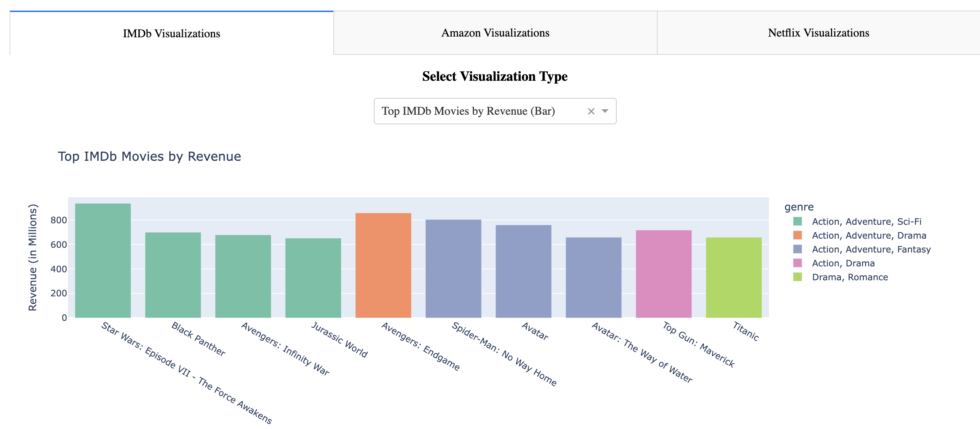Click the Jurassic World bar

click(313, 278)
